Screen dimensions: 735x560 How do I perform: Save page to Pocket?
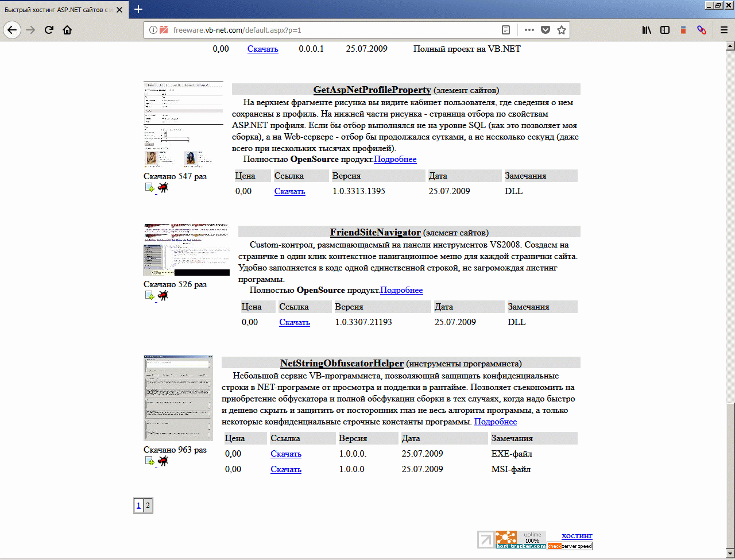click(x=546, y=30)
